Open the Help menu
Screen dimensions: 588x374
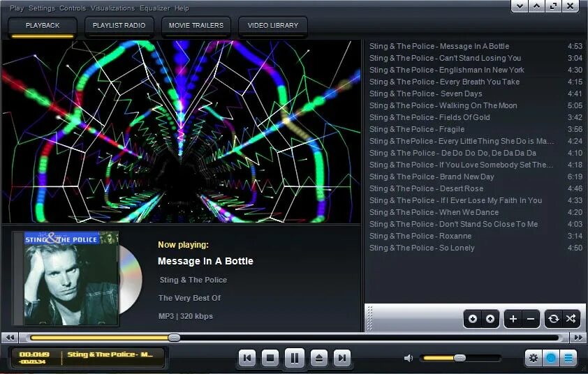point(182,8)
